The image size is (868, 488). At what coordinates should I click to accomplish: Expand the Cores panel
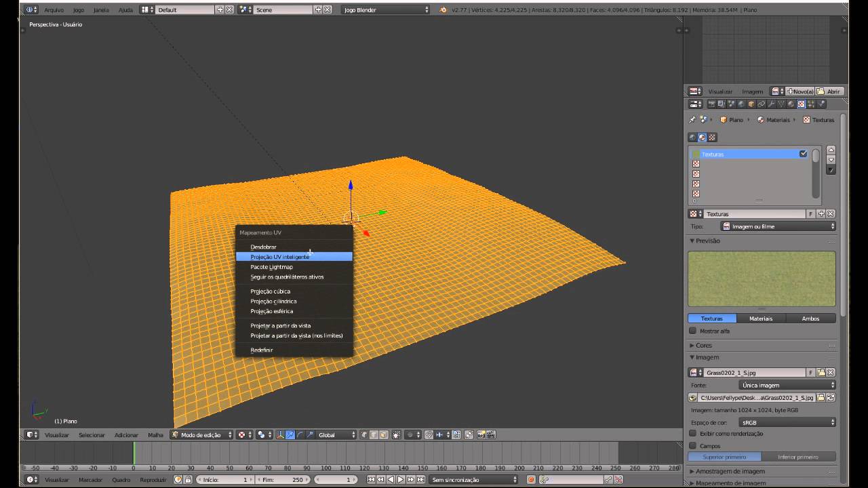point(704,346)
